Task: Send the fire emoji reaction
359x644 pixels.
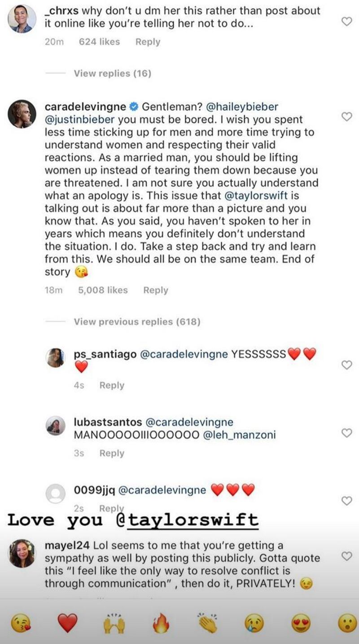Action: [160, 623]
